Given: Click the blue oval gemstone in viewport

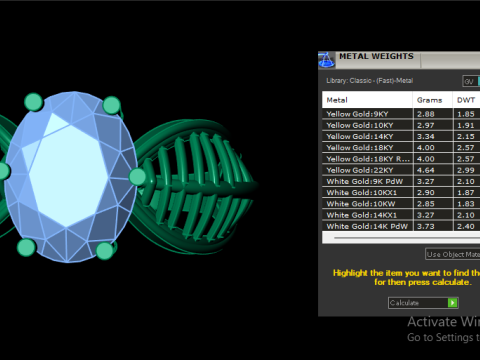Looking at the screenshot, I should coord(70,177).
